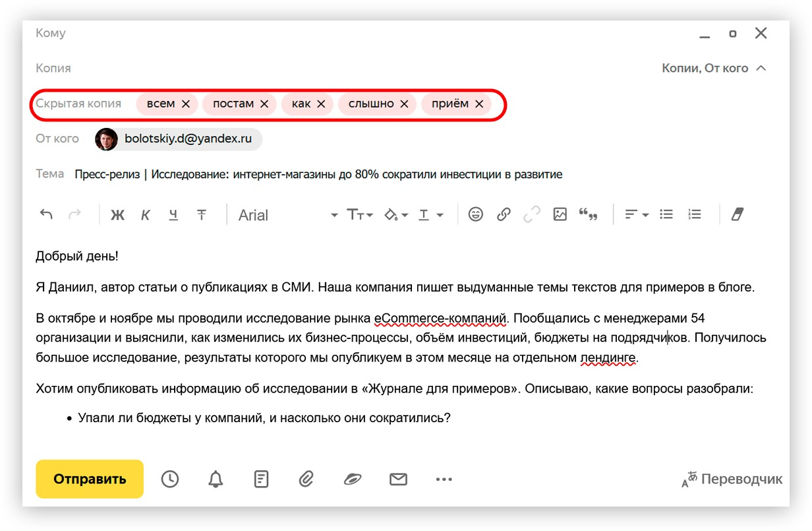The height and width of the screenshot is (531, 812).
Task: Create a bulleted list
Action: [666, 214]
